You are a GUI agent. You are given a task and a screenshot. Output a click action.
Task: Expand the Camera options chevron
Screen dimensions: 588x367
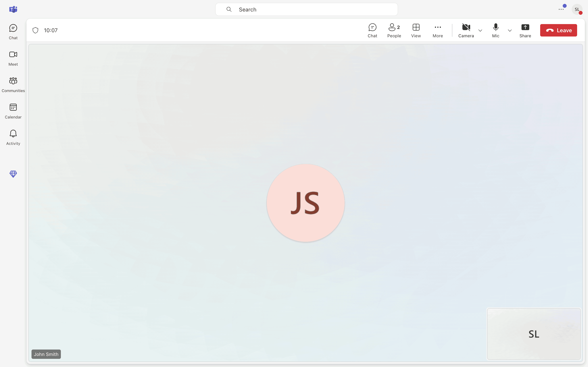pos(480,31)
